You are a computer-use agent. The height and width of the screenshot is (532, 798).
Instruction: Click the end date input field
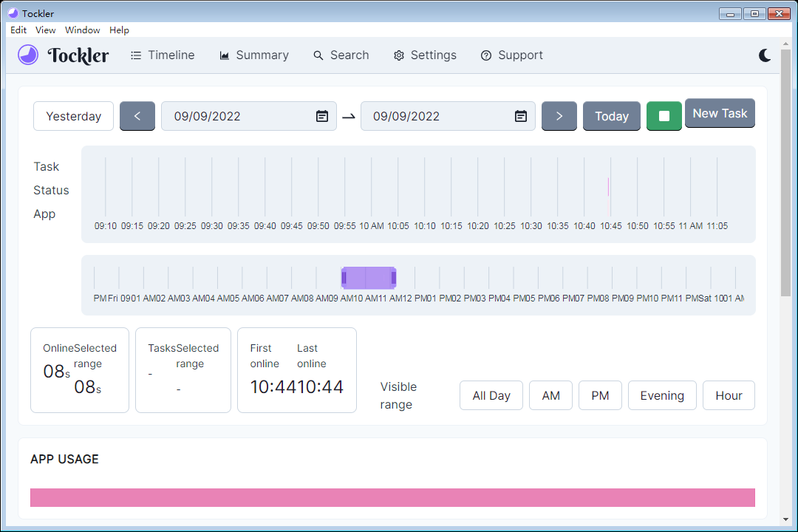coord(448,116)
